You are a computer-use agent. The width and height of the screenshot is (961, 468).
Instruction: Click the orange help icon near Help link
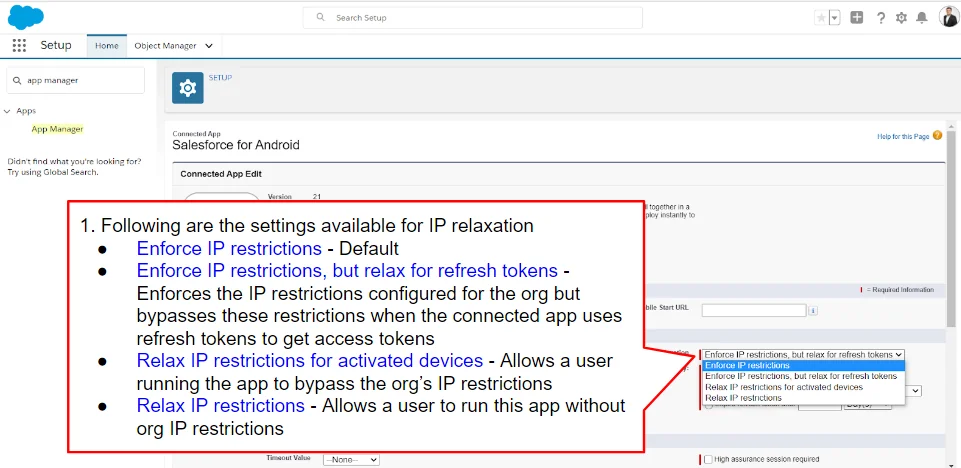[938, 136]
